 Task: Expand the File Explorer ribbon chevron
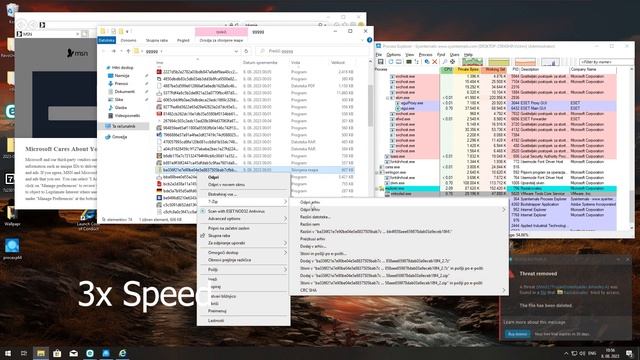362,40
